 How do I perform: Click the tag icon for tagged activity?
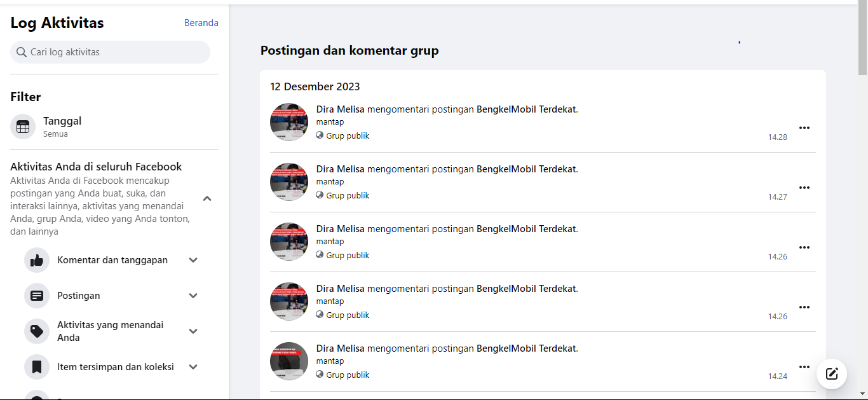(37, 331)
